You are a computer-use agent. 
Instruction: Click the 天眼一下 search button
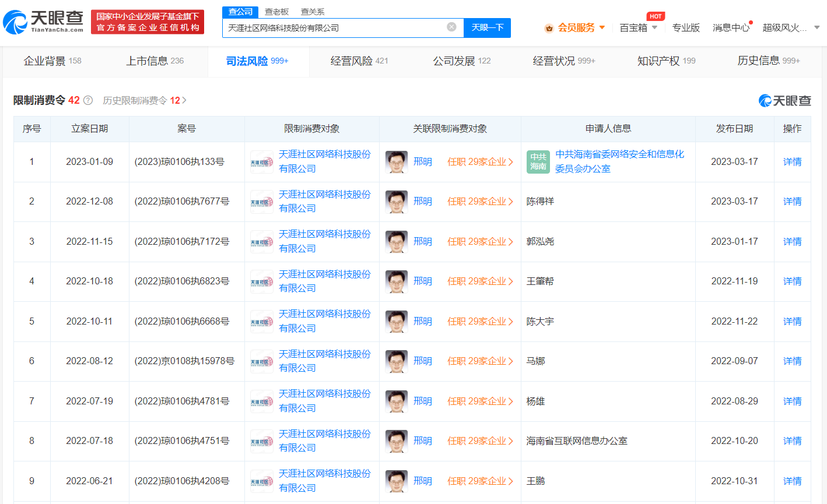[x=487, y=28]
